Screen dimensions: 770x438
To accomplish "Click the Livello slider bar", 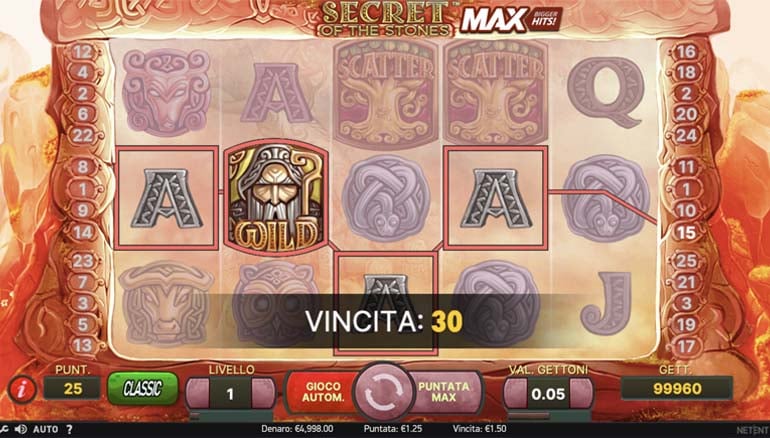I will click(230, 416).
